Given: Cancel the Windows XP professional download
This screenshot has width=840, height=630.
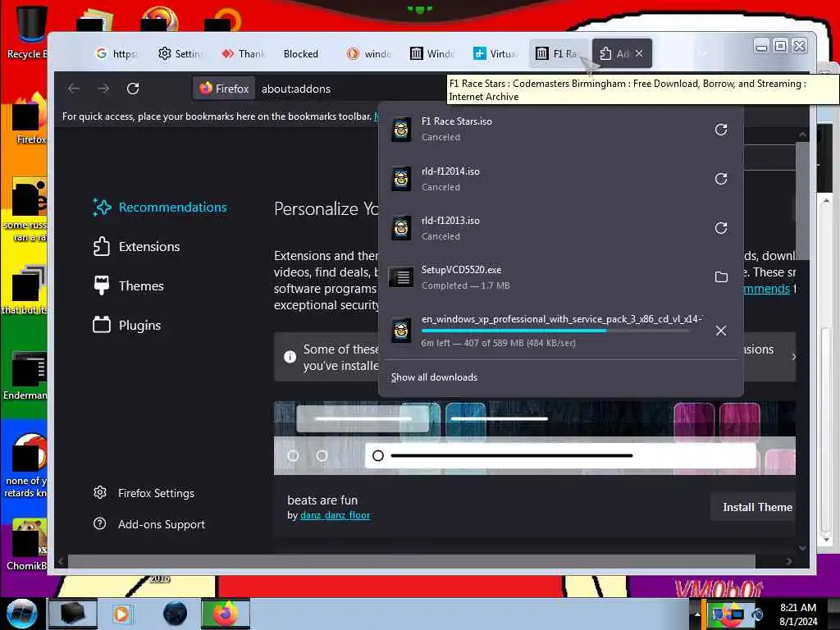Looking at the screenshot, I should (720, 331).
